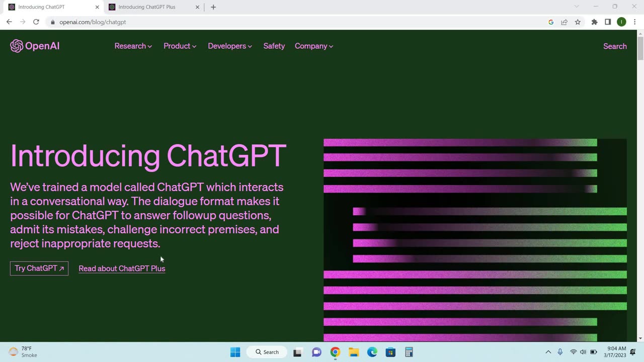Click the striped hero image
Viewport: 644px width, 362px height.
[x=475, y=240]
